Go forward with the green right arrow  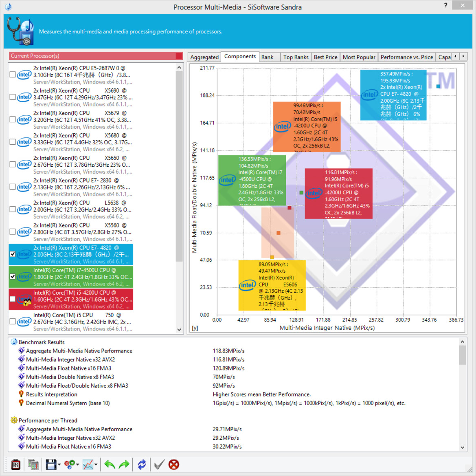124,465
